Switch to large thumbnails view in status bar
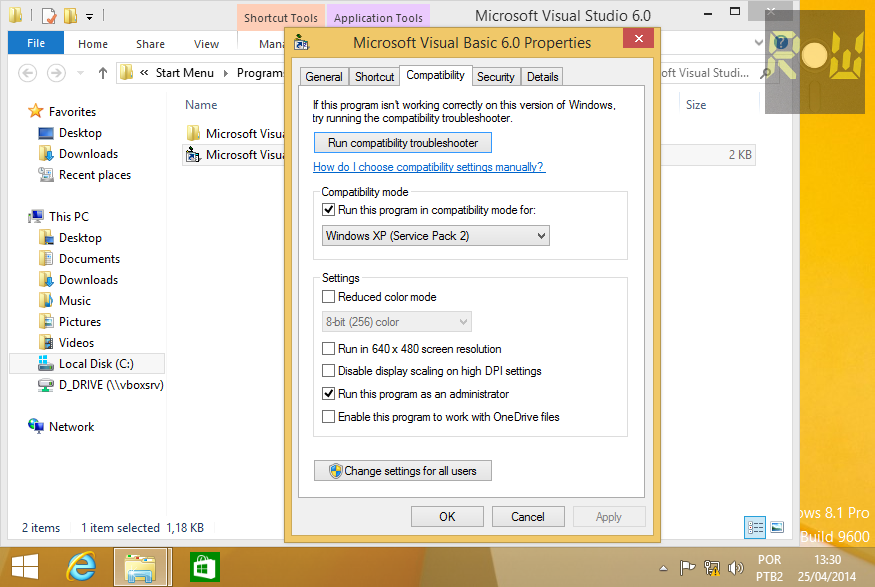 pyautogui.click(x=775, y=527)
